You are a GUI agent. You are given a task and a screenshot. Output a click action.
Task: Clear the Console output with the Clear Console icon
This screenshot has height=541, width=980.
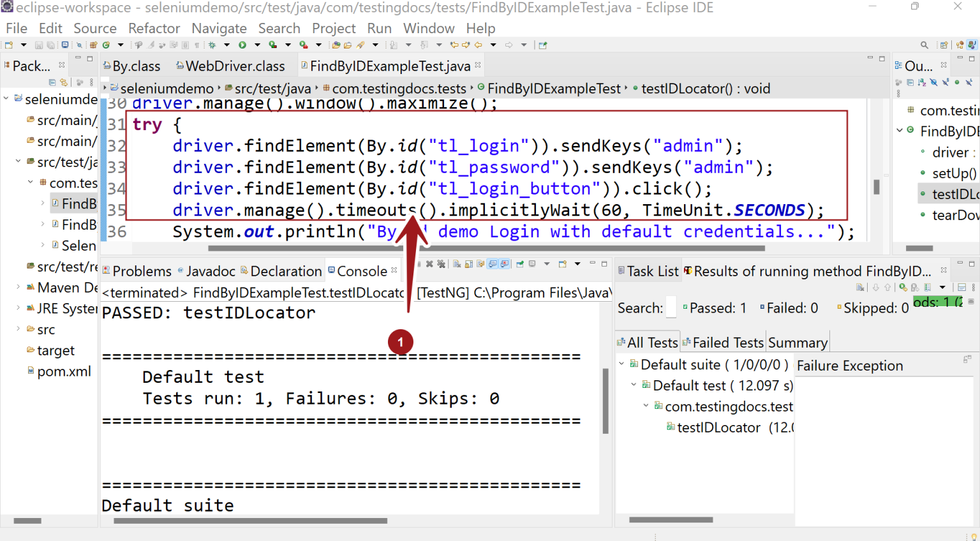click(x=457, y=263)
